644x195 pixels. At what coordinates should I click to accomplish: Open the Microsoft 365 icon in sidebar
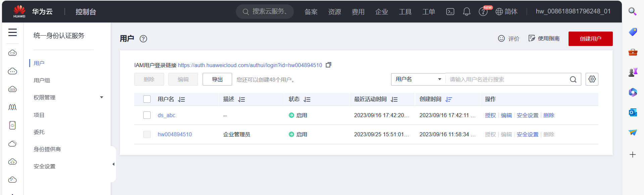pyautogui.click(x=633, y=92)
